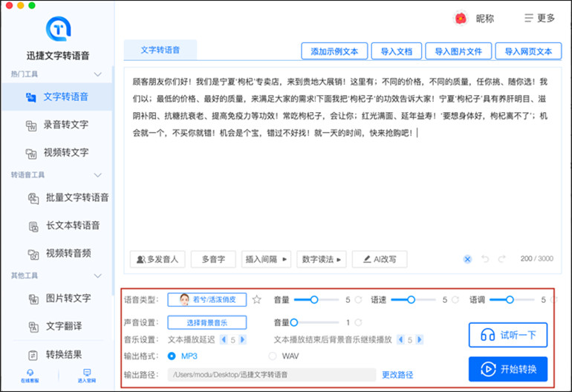The width and height of the screenshot is (572, 392).
Task: Adjust the 语音类型 音量 slider
Action: pyautogui.click(x=316, y=300)
